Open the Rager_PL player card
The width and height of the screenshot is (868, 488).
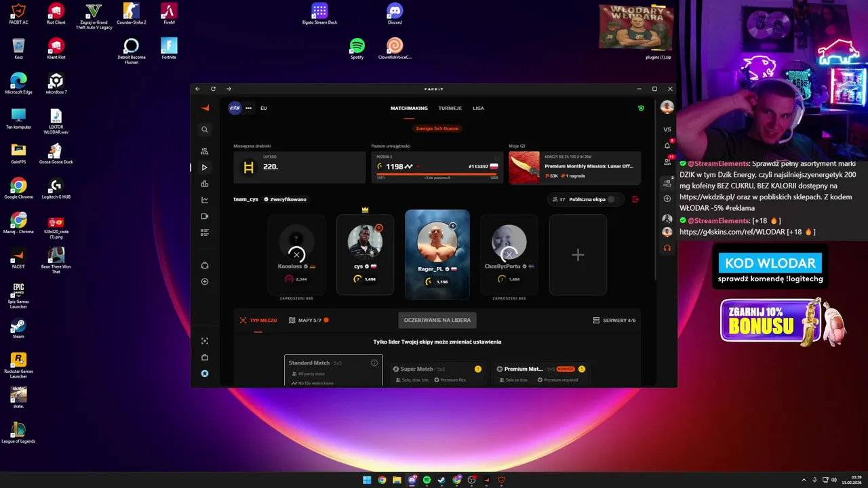pyautogui.click(x=437, y=255)
